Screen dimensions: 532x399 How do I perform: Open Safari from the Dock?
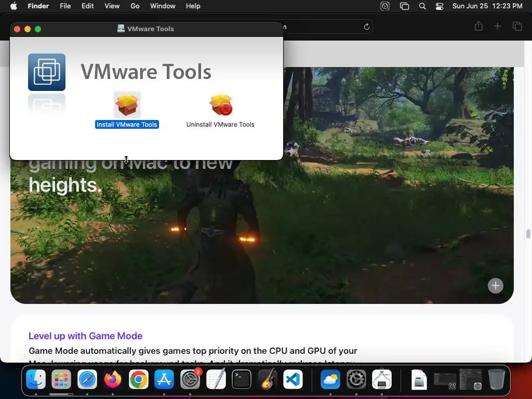pyautogui.click(x=87, y=379)
